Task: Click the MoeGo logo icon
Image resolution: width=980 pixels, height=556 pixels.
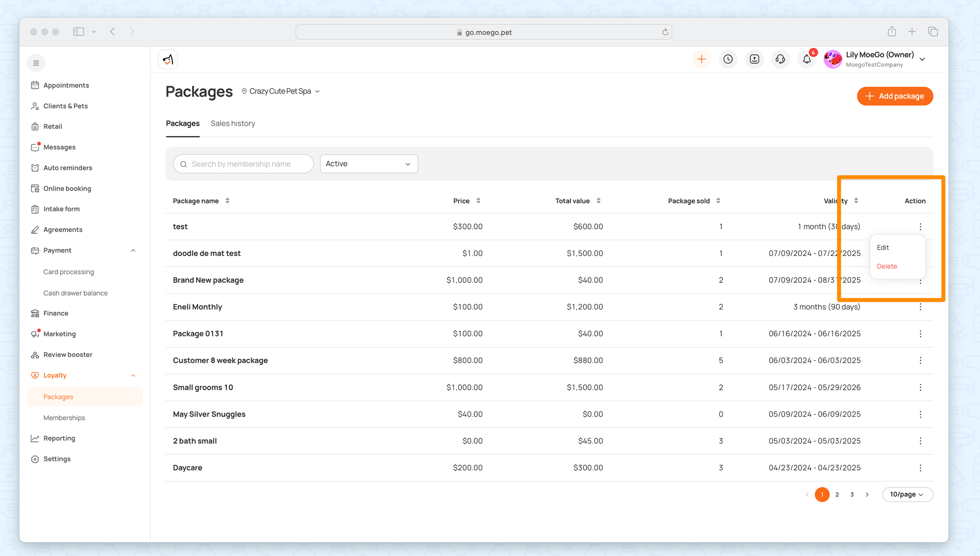Action: click(168, 59)
